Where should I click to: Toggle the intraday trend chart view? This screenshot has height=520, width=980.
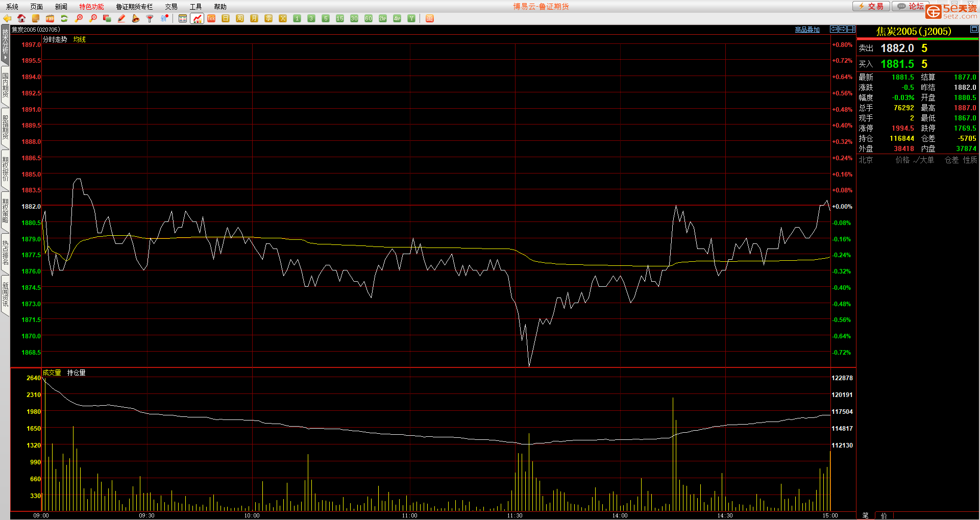click(197, 18)
